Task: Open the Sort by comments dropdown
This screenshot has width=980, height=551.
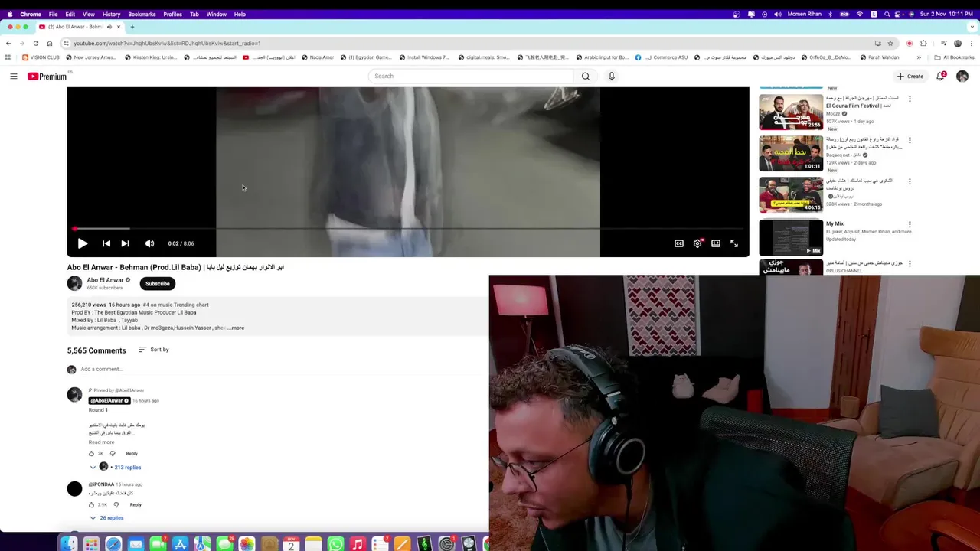Action: (154, 350)
